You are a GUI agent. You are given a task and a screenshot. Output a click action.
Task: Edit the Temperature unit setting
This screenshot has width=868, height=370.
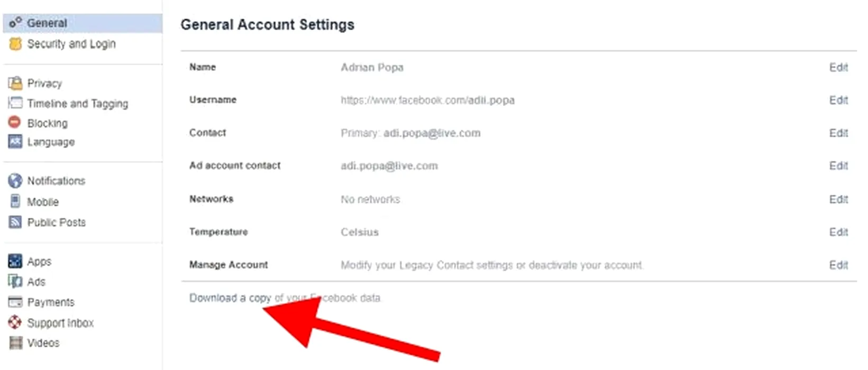click(x=838, y=232)
